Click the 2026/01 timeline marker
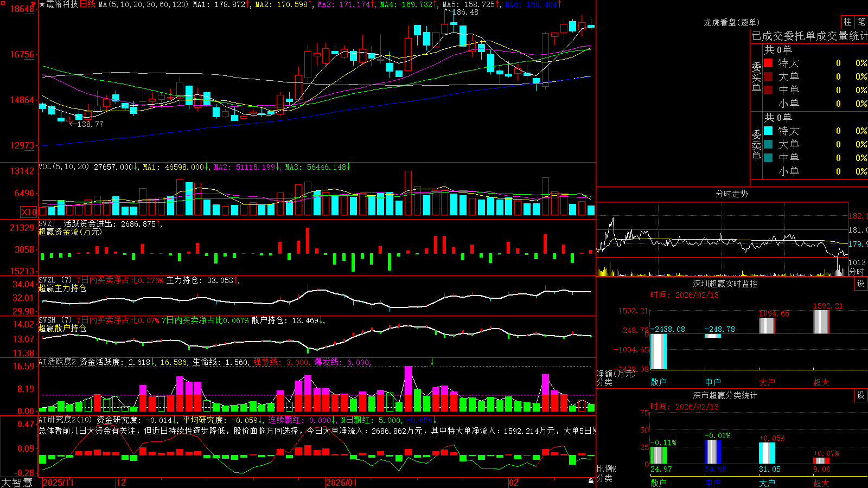Viewport: 868px width, 488px height. (x=342, y=482)
